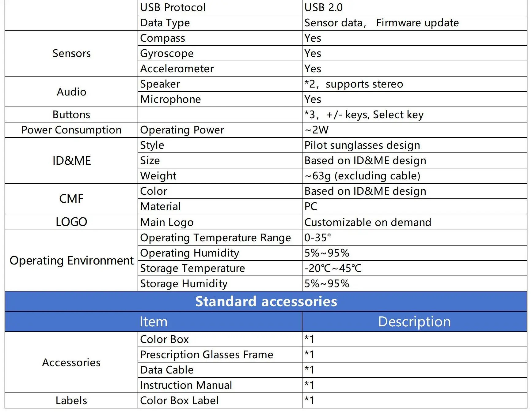The image size is (532, 413).
Task: Select the Firmware update data type cell
Action: point(414,23)
